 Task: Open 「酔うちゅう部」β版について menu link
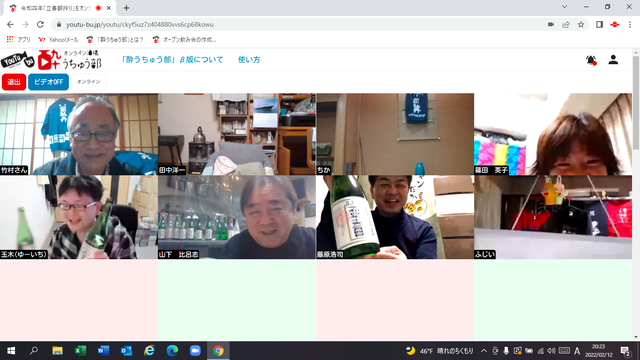tap(172, 60)
